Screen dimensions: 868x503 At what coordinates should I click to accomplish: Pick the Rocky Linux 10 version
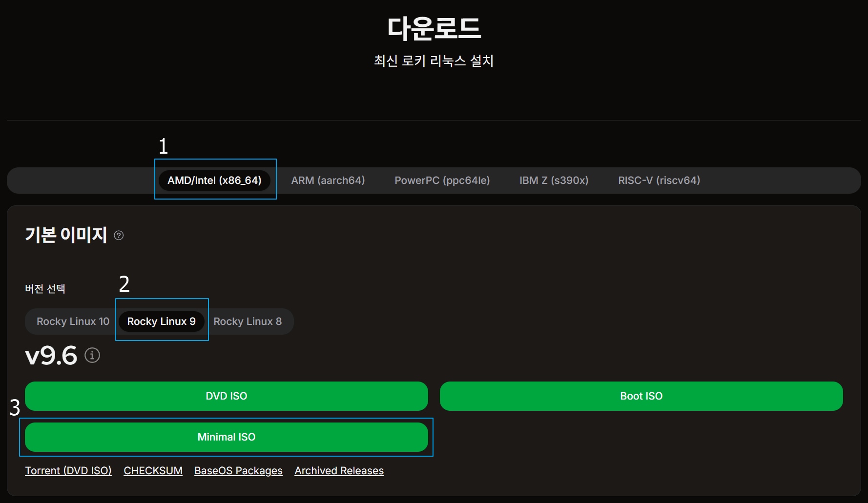73,322
